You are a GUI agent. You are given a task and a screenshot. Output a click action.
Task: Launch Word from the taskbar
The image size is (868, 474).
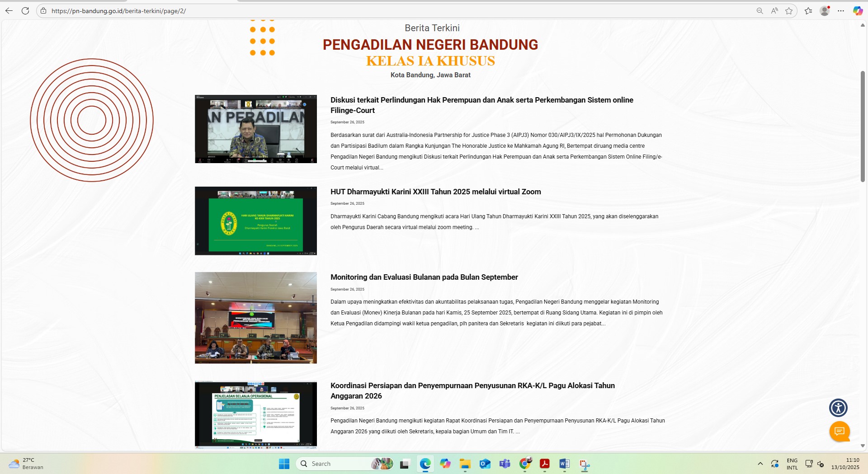[x=564, y=464]
